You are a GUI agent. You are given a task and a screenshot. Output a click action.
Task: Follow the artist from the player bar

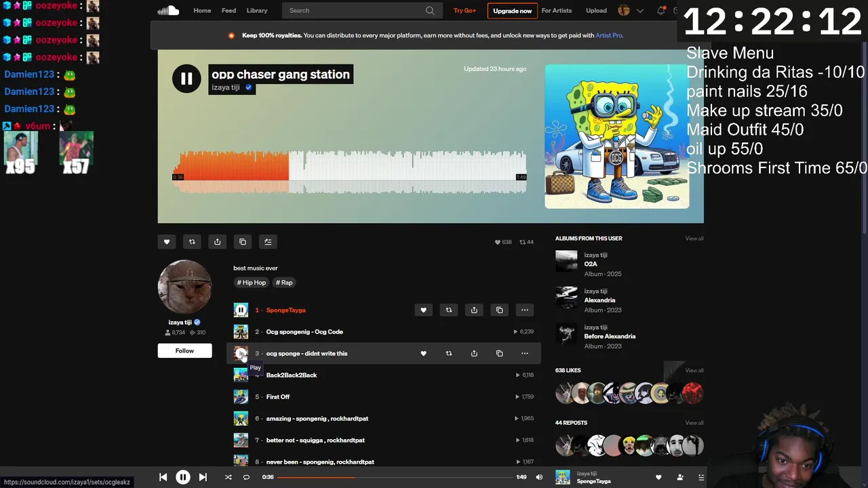click(x=680, y=477)
